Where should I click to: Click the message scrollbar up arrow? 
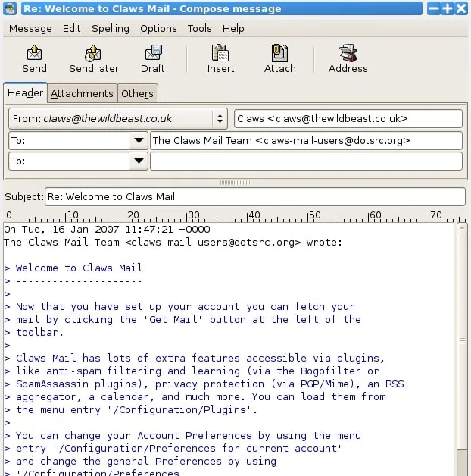pyautogui.click(x=462, y=228)
